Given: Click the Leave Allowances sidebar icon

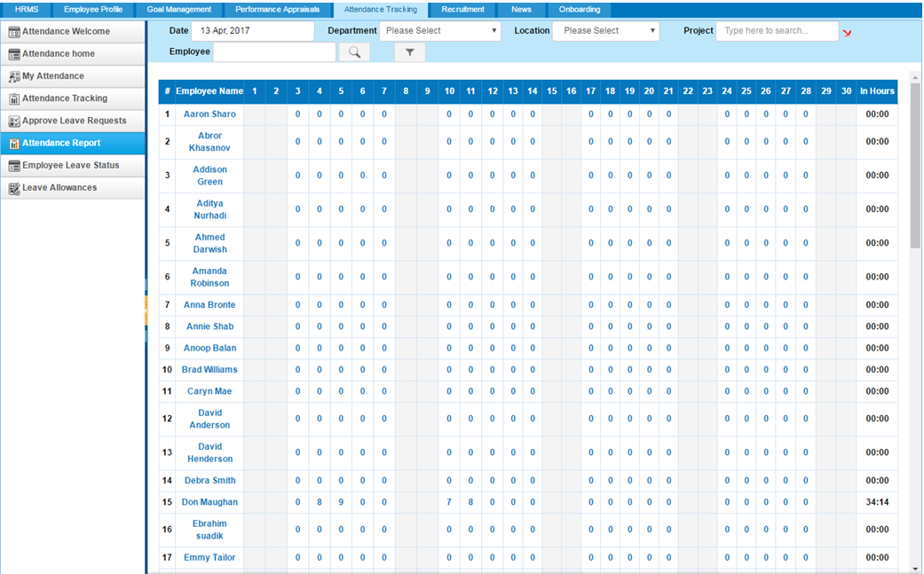Looking at the screenshot, I should point(14,188).
